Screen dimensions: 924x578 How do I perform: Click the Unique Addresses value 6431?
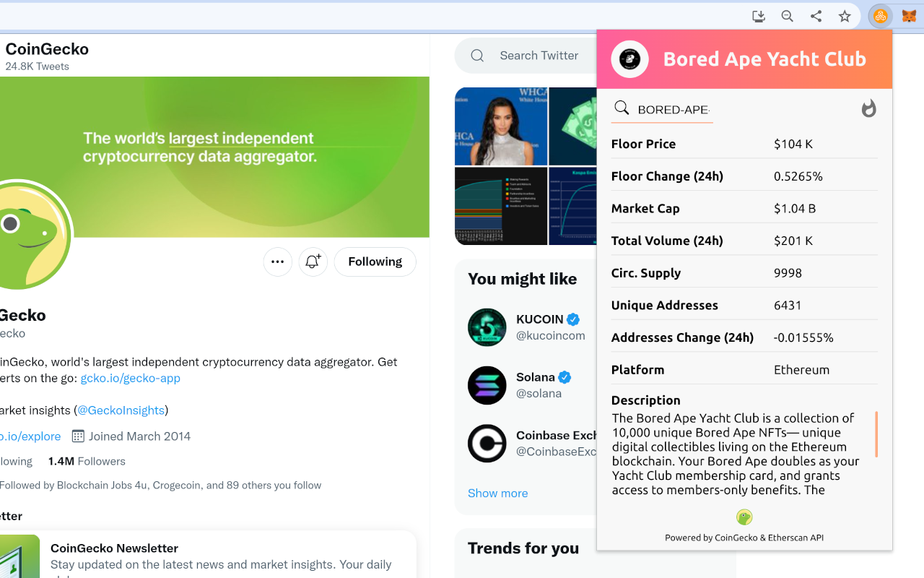click(x=788, y=305)
